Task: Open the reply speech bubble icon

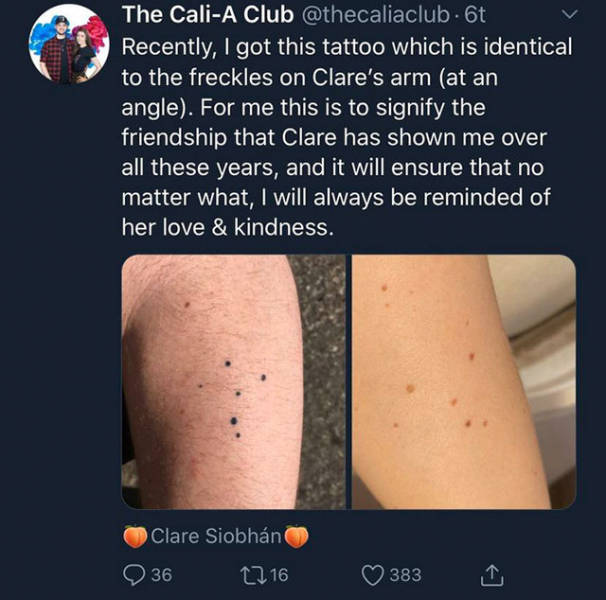Action: point(133,575)
